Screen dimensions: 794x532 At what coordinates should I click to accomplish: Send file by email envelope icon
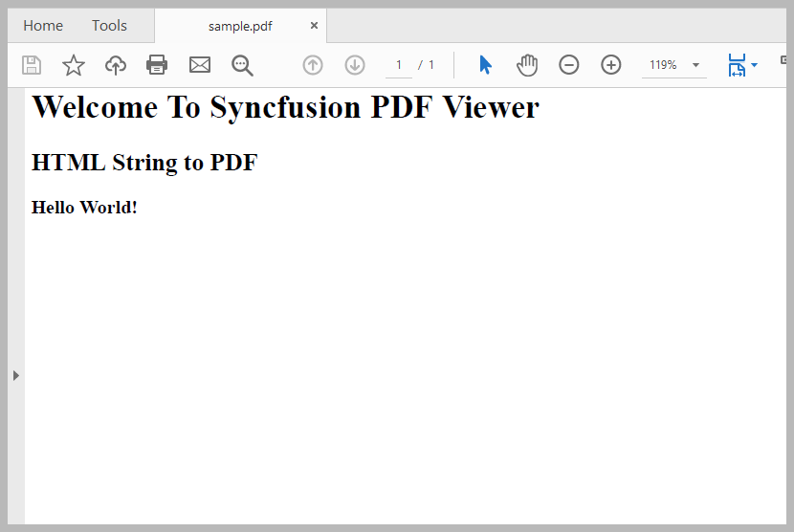(200, 65)
